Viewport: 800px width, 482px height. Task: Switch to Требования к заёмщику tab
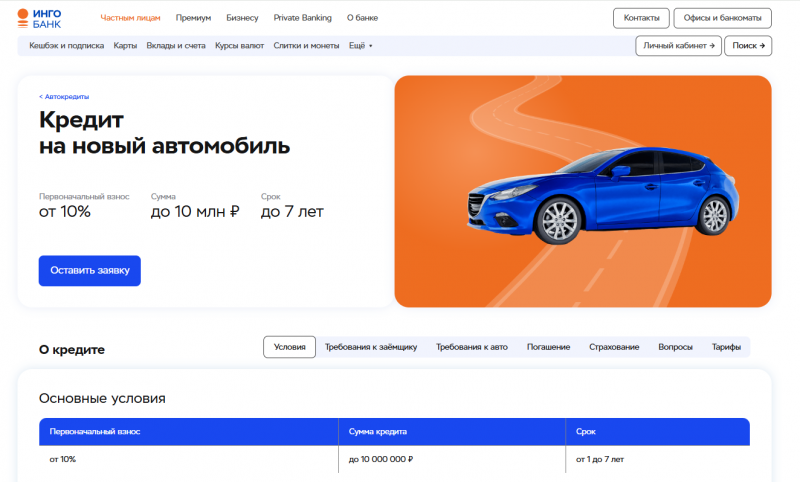[x=370, y=347]
